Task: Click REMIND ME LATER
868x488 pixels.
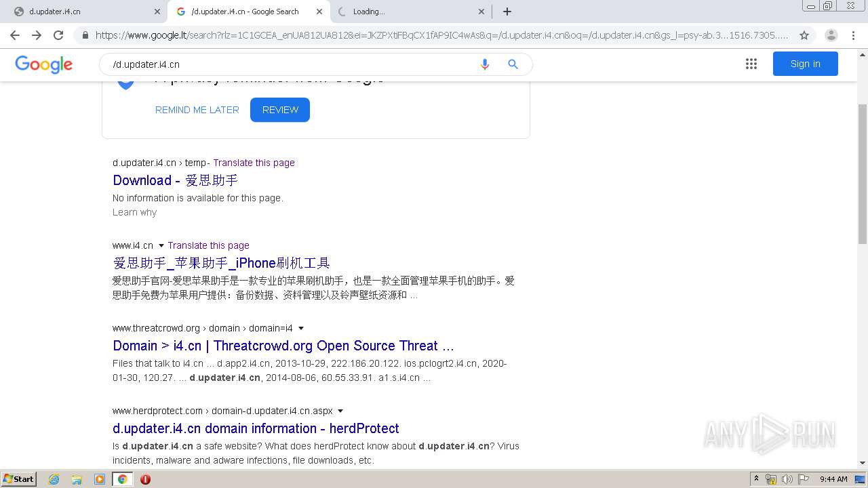Action: pos(197,110)
